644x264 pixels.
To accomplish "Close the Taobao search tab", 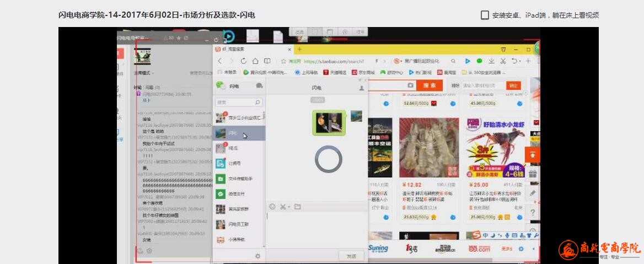I will [x=289, y=49].
